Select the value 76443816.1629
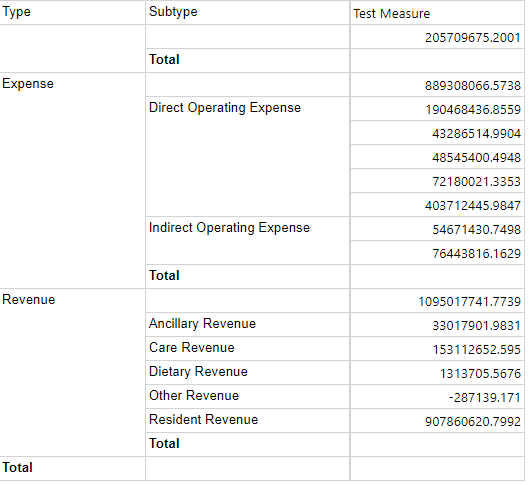529x485 pixels. coord(476,254)
